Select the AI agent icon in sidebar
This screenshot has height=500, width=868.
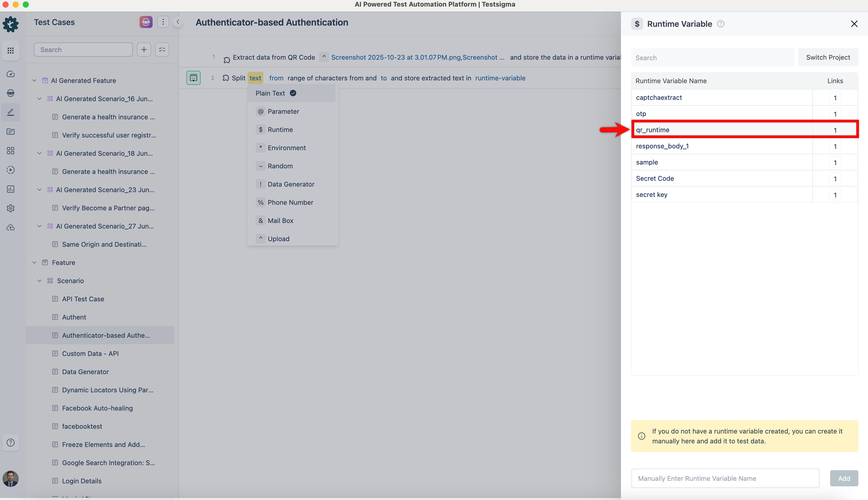point(11,93)
